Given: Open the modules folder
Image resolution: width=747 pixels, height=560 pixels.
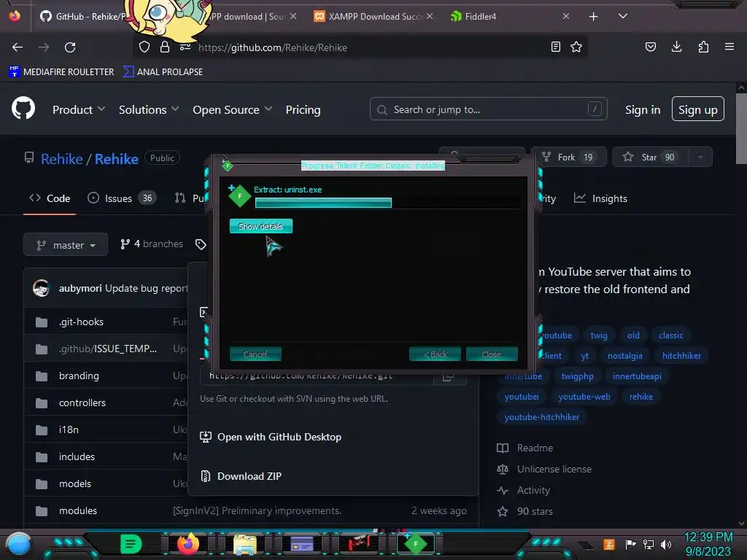Looking at the screenshot, I should 77,510.
